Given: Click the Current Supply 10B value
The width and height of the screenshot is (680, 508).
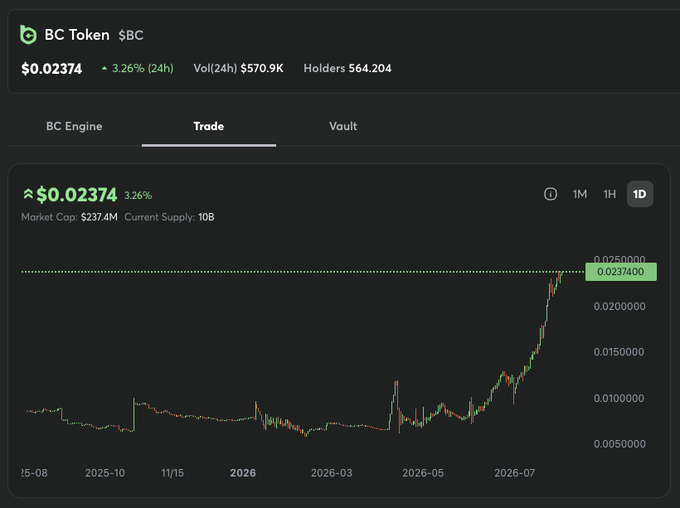Looking at the screenshot, I should [x=206, y=217].
